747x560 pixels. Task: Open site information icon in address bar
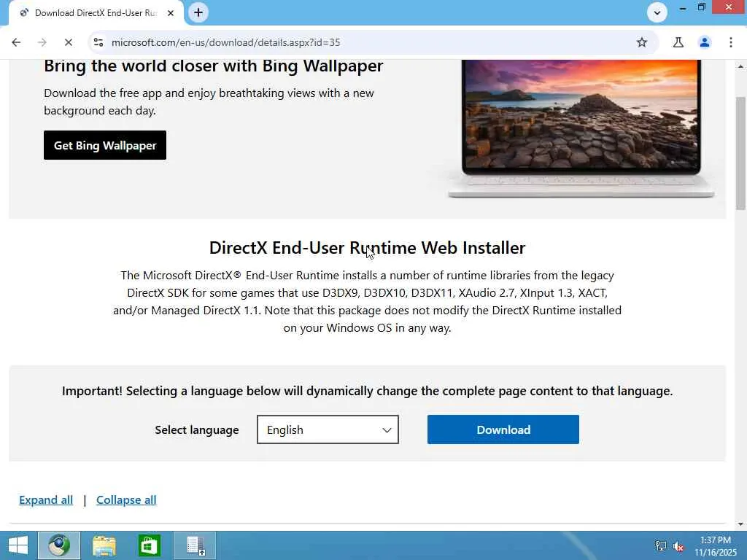pos(98,42)
